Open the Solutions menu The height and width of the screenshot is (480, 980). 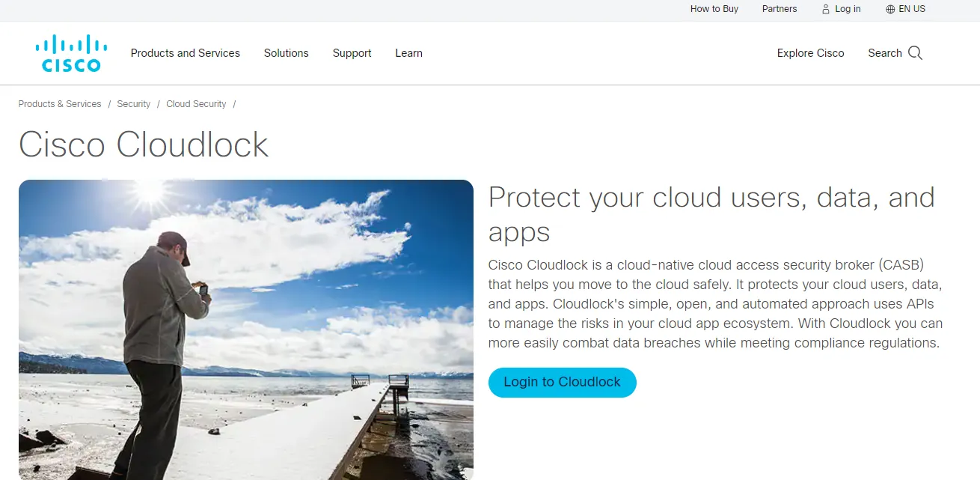[x=287, y=53]
